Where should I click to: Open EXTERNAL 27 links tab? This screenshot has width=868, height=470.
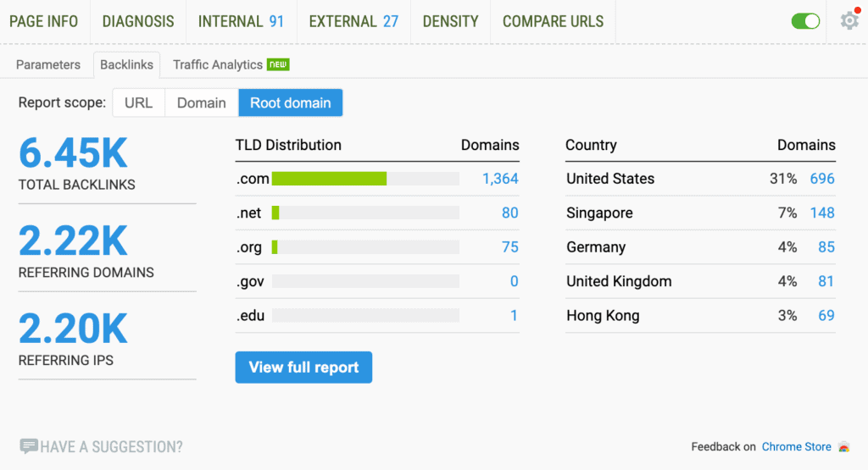pyautogui.click(x=353, y=21)
